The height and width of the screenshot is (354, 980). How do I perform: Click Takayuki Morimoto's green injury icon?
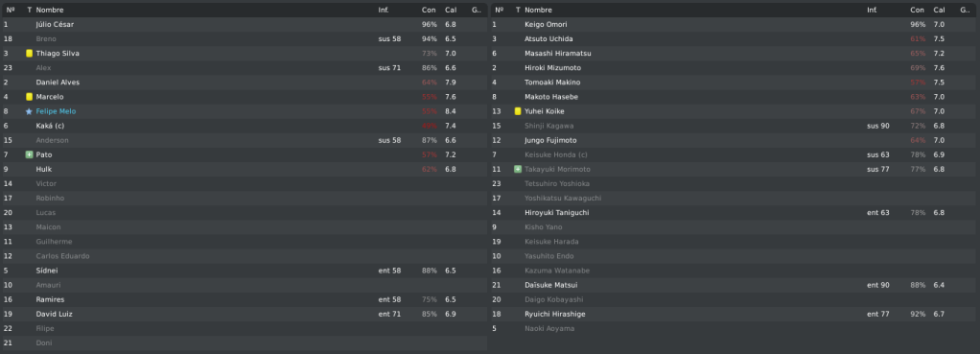pyautogui.click(x=518, y=169)
